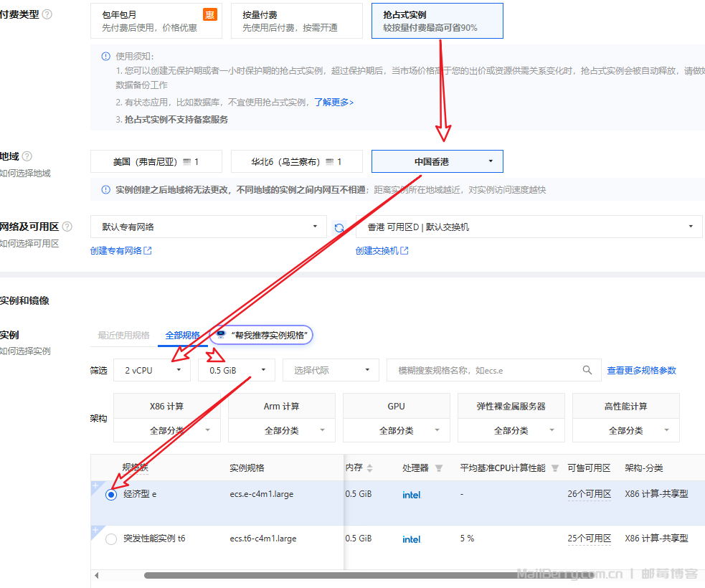This screenshot has height=588, width=705.
Task: Select the Arm 计算 architecture tab
Action: click(281, 405)
